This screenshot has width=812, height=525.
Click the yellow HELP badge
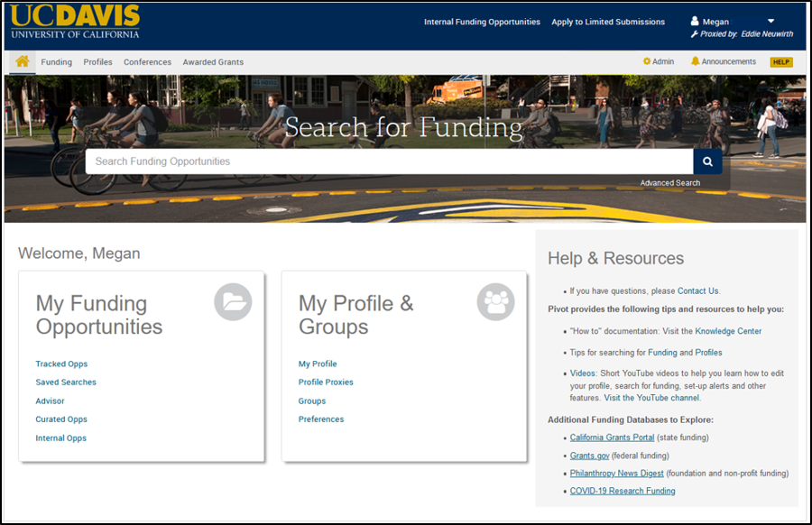coord(780,62)
